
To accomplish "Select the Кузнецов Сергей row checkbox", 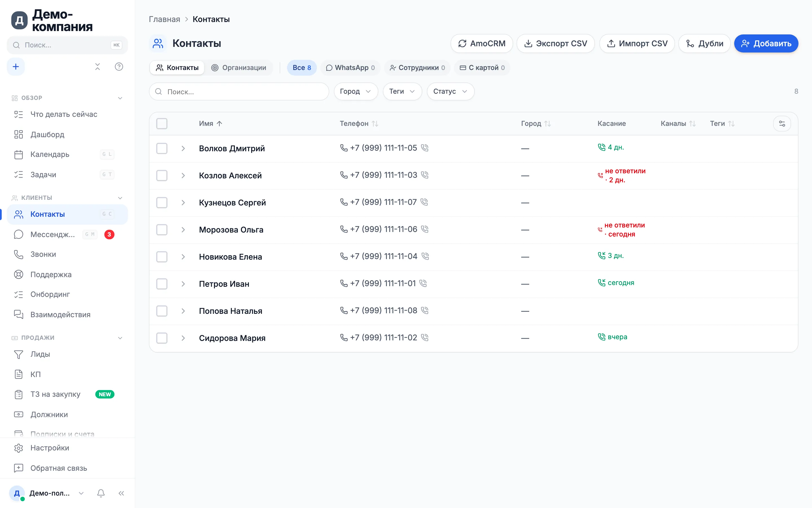I will pyautogui.click(x=162, y=203).
